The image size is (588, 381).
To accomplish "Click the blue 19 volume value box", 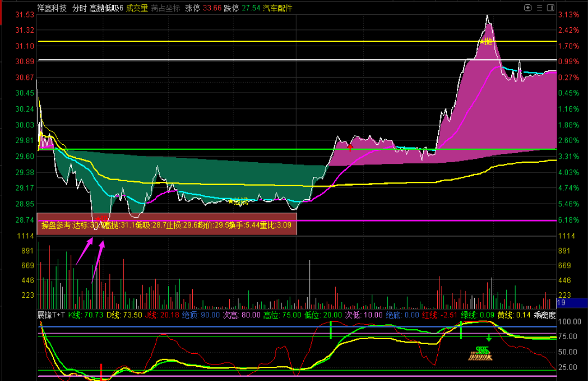I will (572, 303).
